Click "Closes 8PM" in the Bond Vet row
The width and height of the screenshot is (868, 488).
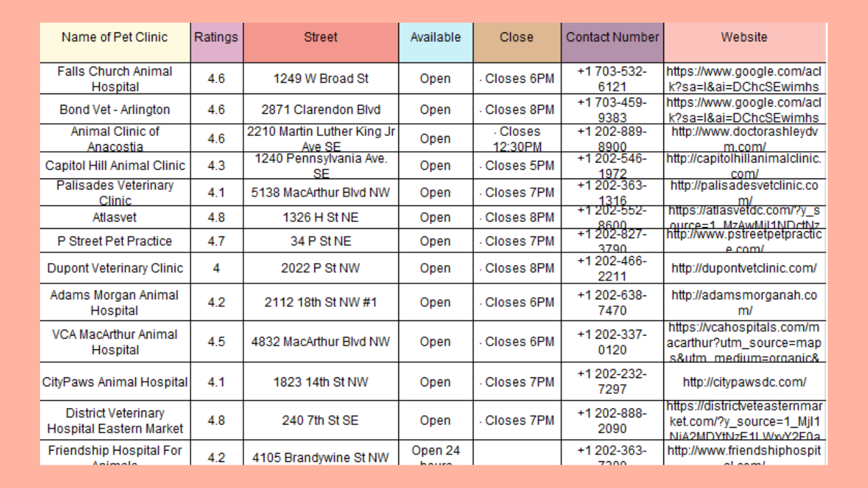[x=518, y=109]
